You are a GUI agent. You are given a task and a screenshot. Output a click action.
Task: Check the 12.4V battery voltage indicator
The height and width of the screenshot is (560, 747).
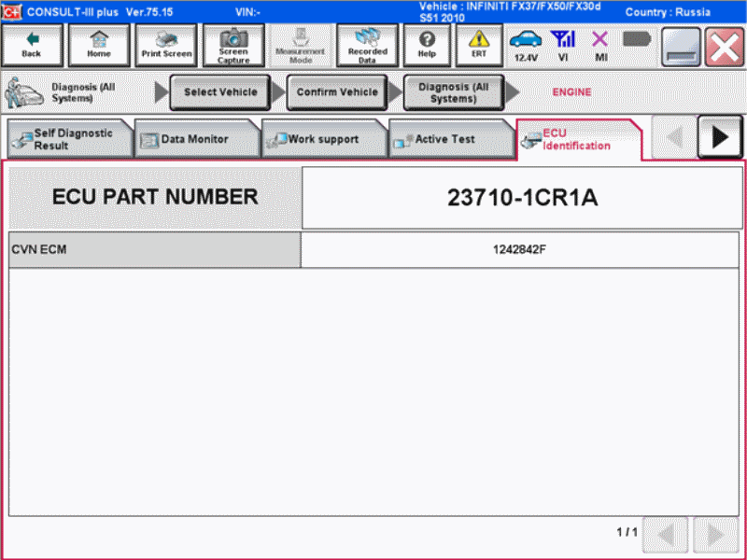(x=526, y=46)
